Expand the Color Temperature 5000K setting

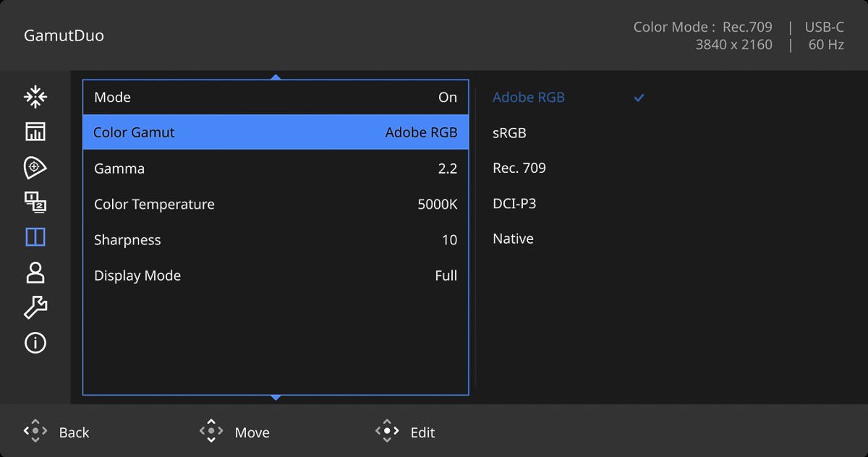275,204
